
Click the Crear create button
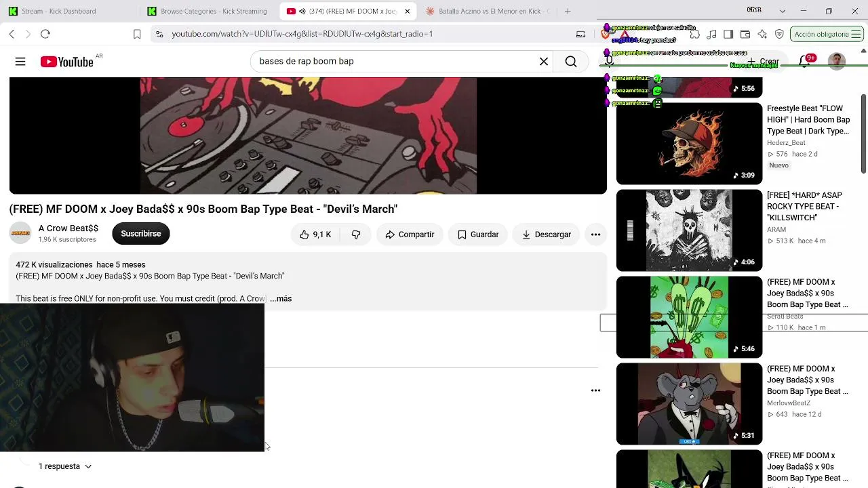coord(764,62)
